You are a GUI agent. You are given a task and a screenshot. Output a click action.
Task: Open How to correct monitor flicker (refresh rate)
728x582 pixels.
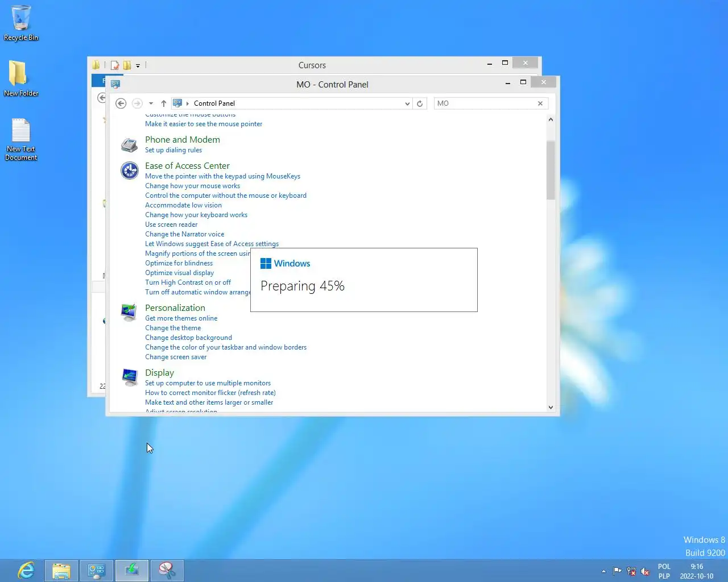coord(210,393)
